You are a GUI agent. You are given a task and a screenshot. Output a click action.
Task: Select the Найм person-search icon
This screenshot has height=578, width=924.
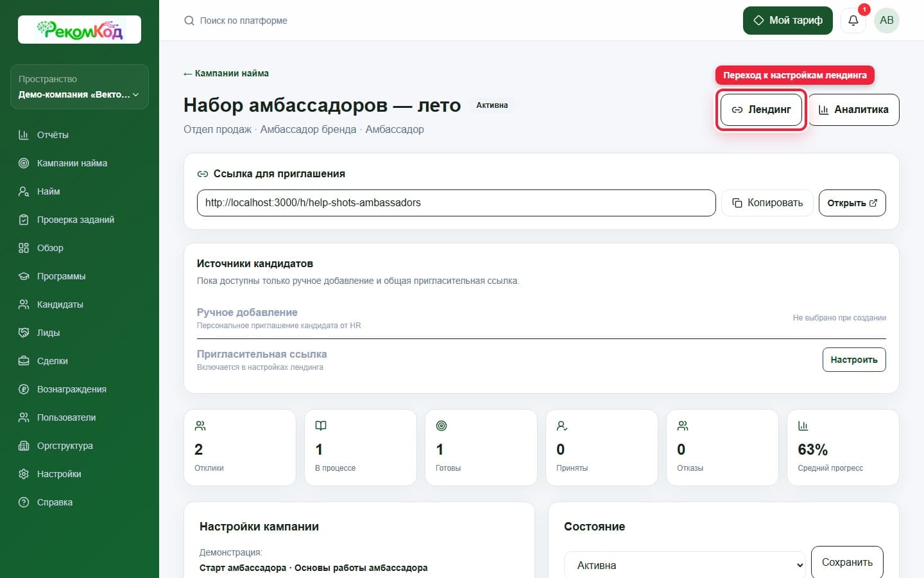point(24,191)
